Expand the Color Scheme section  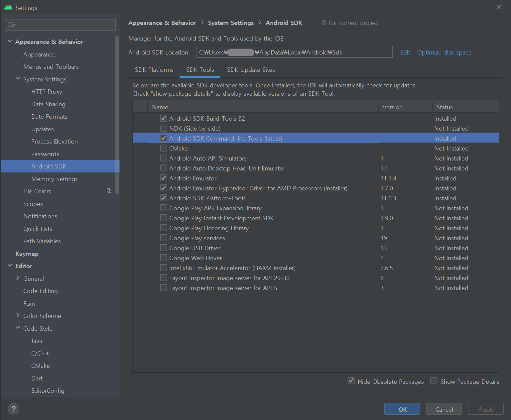coord(18,316)
